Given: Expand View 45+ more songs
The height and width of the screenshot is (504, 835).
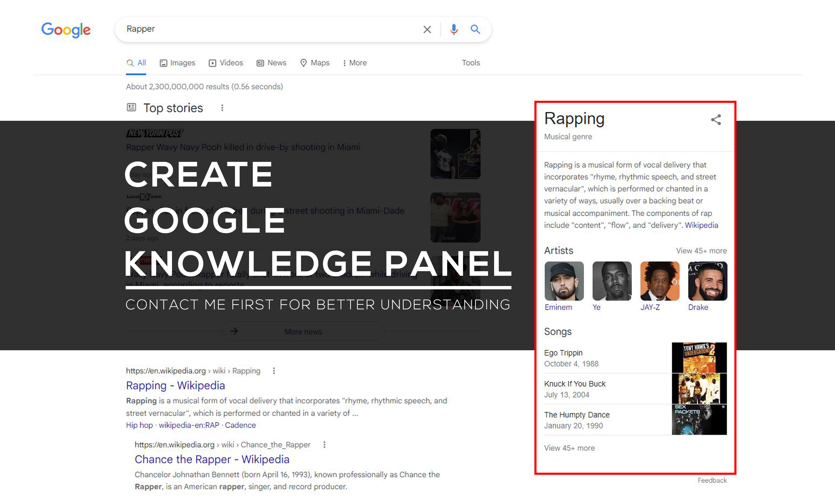Looking at the screenshot, I should 569,448.
